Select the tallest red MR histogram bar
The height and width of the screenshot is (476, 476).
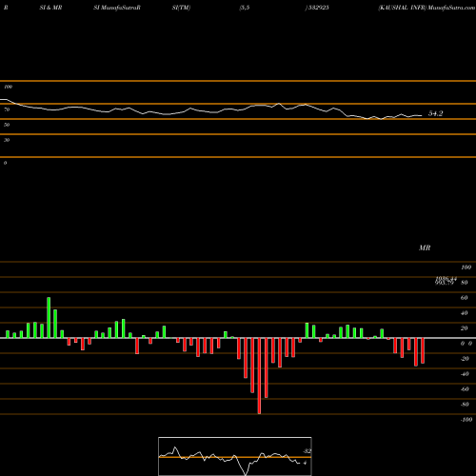pyautogui.click(x=259, y=376)
